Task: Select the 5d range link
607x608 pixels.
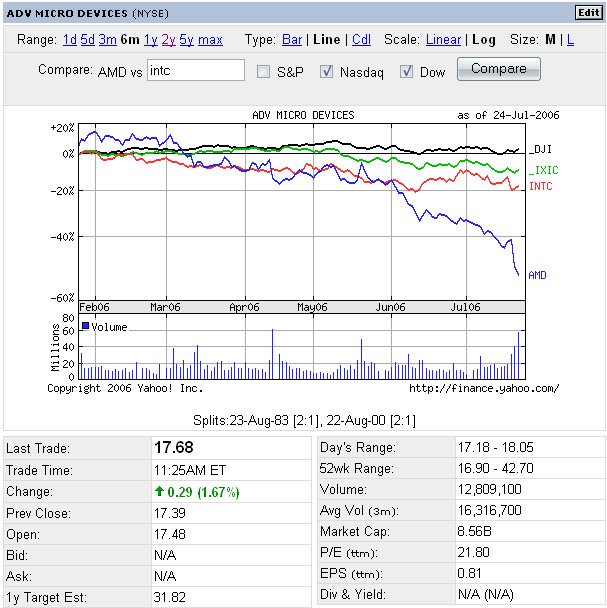Action: (88, 40)
